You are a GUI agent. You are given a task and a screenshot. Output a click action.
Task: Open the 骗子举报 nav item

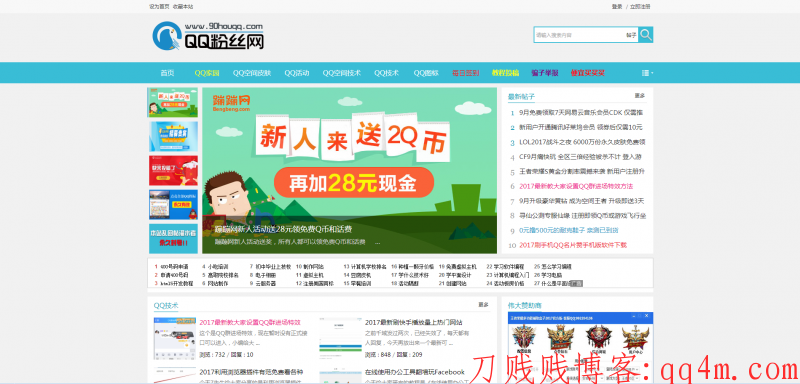pos(544,73)
